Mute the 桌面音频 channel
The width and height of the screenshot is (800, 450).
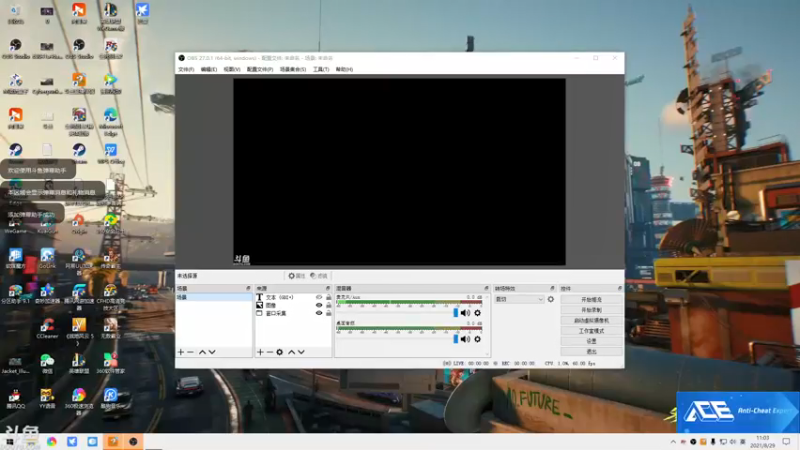tap(465, 339)
